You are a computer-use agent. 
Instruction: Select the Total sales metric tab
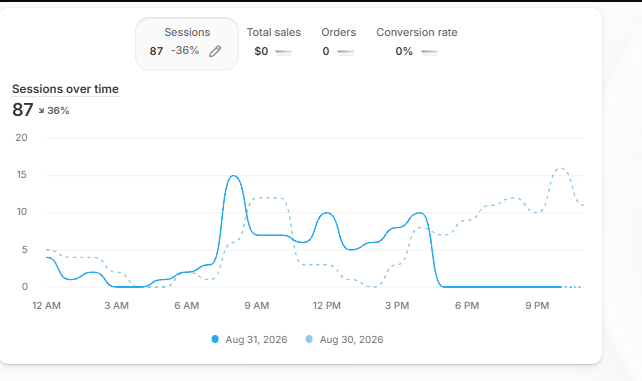[x=274, y=43]
